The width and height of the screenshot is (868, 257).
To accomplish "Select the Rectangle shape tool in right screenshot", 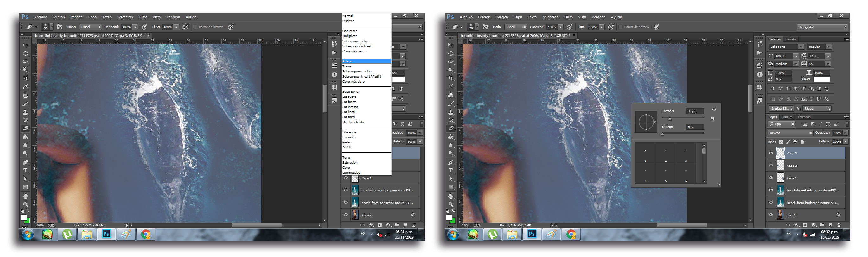I will [451, 187].
